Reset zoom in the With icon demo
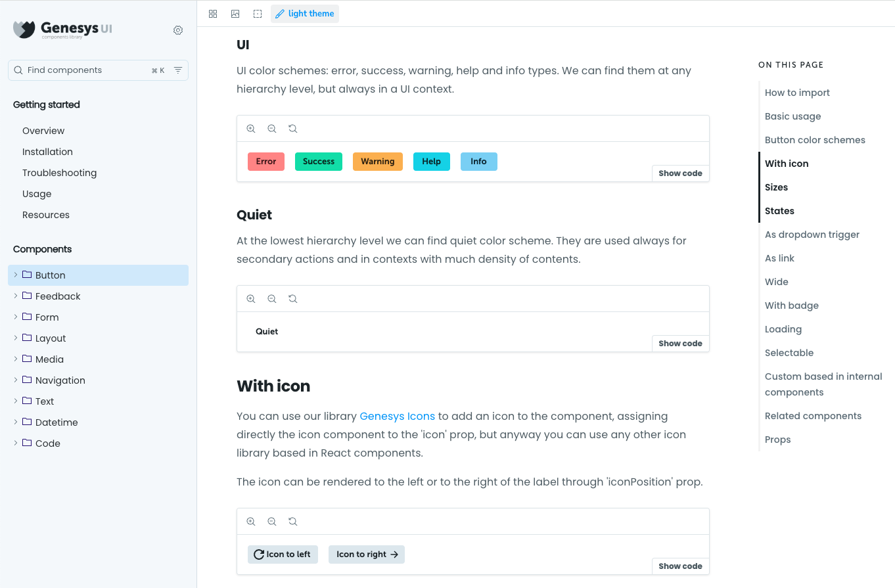This screenshot has height=588, width=895. pyautogui.click(x=292, y=521)
